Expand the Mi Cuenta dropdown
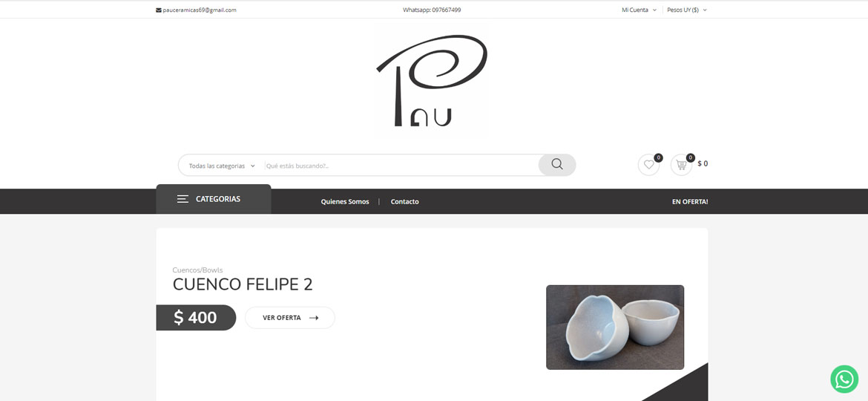Viewport: 868px width, 401px height. [639, 10]
